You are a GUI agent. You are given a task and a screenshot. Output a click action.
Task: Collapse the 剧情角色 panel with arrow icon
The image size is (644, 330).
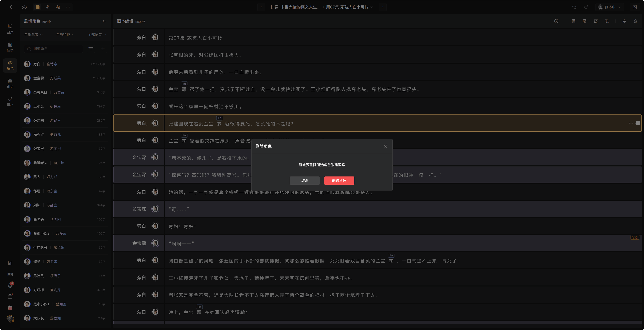[x=104, y=21]
